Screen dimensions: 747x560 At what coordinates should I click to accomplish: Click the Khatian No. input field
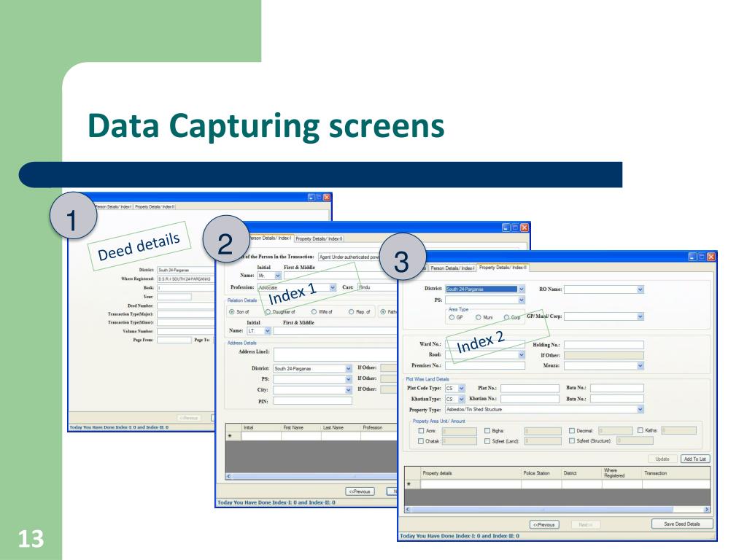530,399
